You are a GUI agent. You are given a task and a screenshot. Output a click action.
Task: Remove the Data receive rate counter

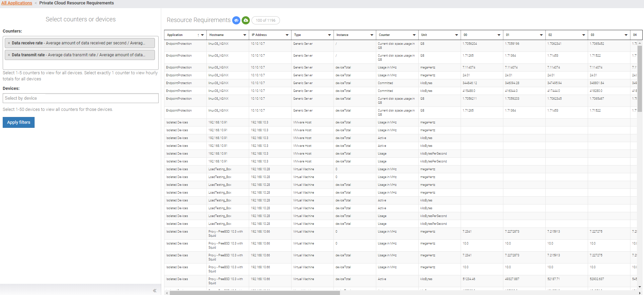9,43
